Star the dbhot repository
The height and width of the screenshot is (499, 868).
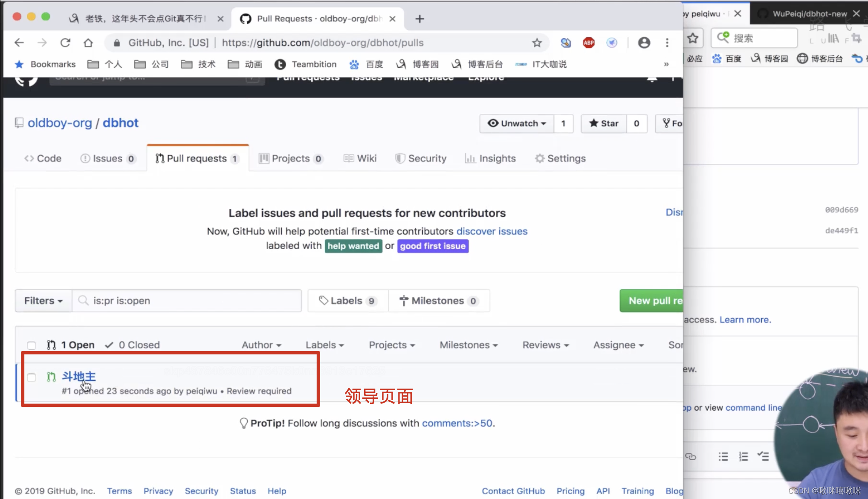(604, 124)
